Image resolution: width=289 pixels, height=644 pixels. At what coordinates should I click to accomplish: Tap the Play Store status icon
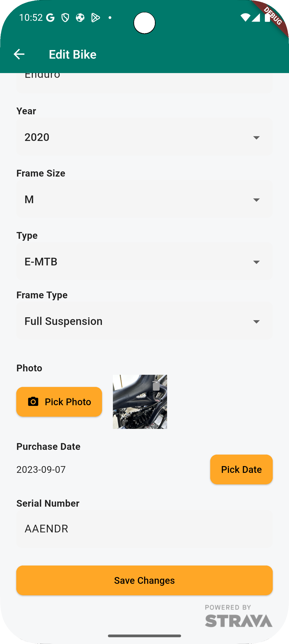(x=95, y=18)
